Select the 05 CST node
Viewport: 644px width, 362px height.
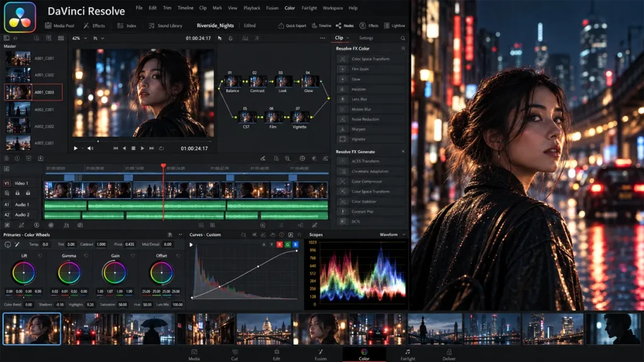pos(247,118)
